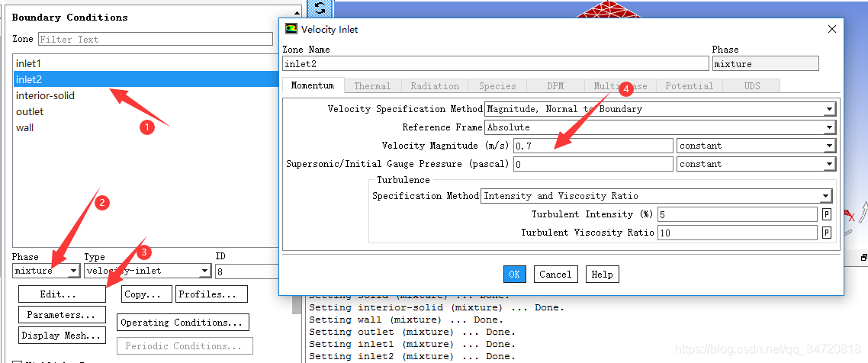
Task: Close the Velocity Inlet dialog
Action: click(x=832, y=29)
